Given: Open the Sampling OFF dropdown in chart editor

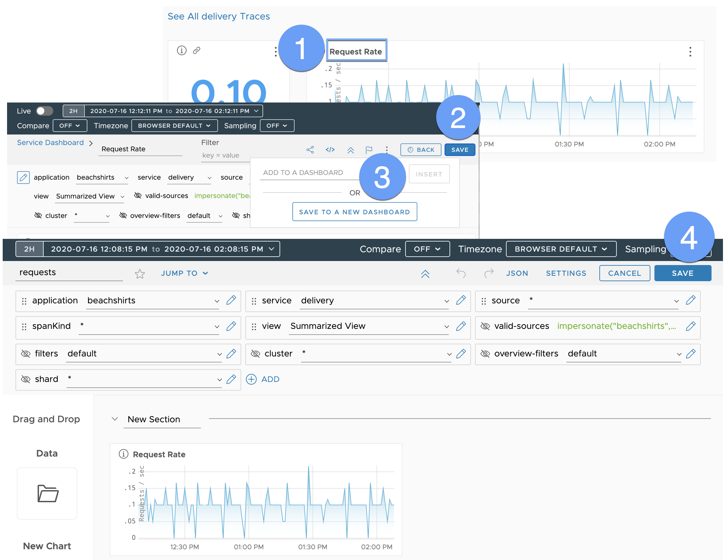Looking at the screenshot, I should click(x=277, y=126).
